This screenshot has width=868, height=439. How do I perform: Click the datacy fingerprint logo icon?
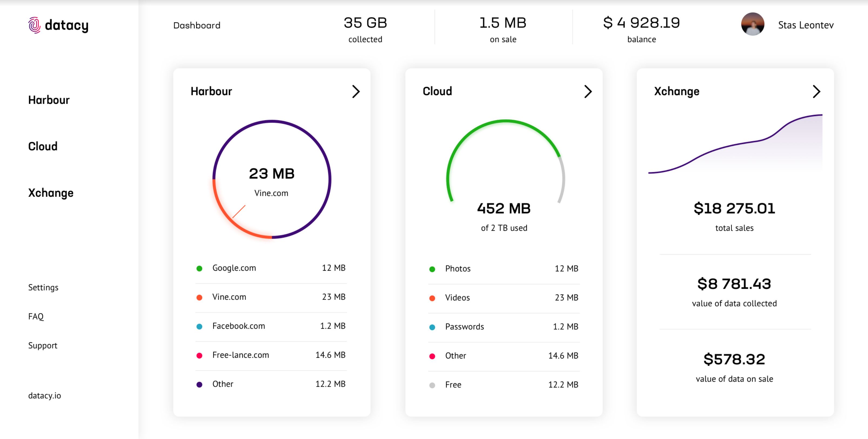(34, 25)
